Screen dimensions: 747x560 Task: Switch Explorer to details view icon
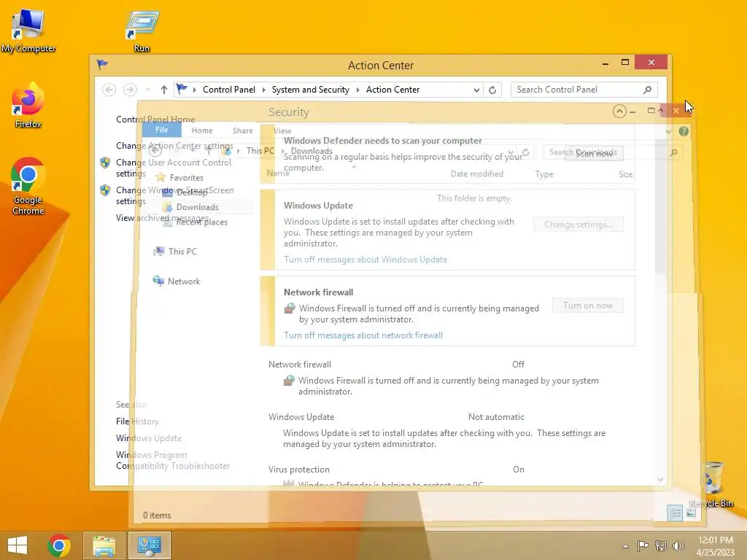pos(675,513)
